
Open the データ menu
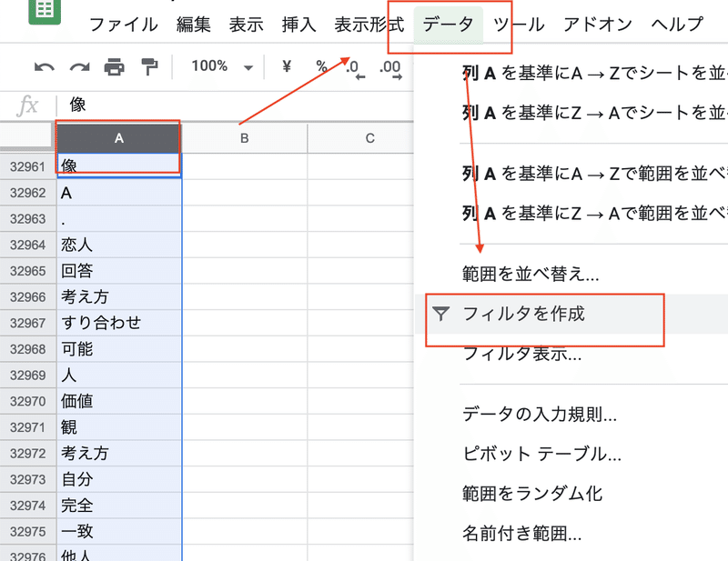tap(448, 25)
